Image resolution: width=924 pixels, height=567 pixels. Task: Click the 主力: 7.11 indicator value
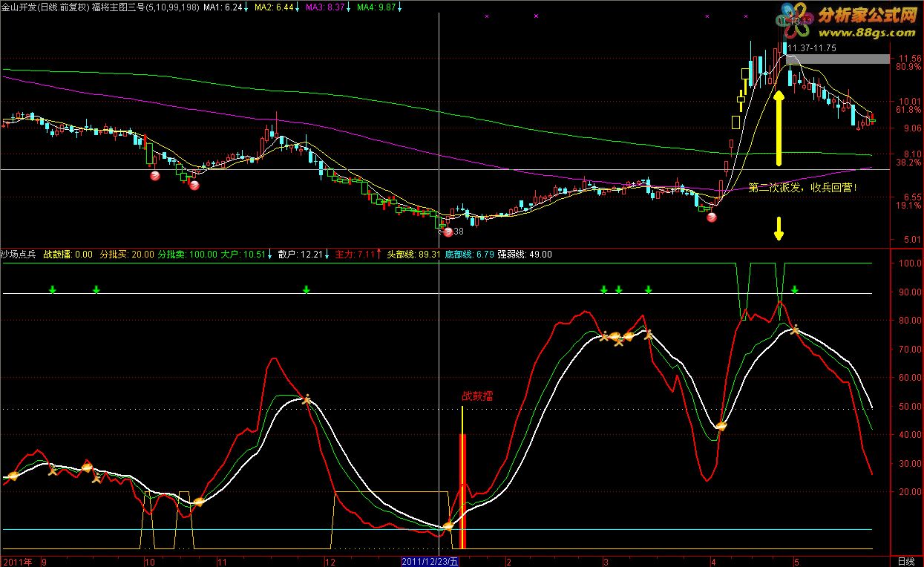(x=355, y=255)
